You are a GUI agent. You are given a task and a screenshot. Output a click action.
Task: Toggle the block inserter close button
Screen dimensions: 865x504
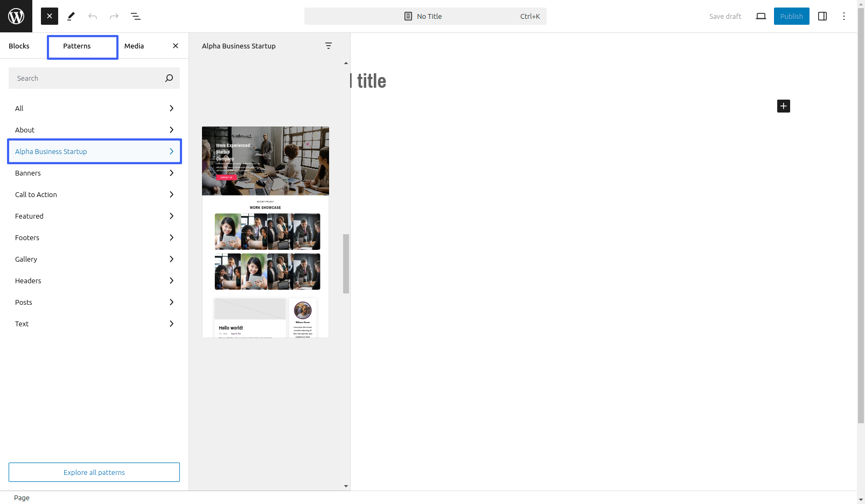coord(50,16)
